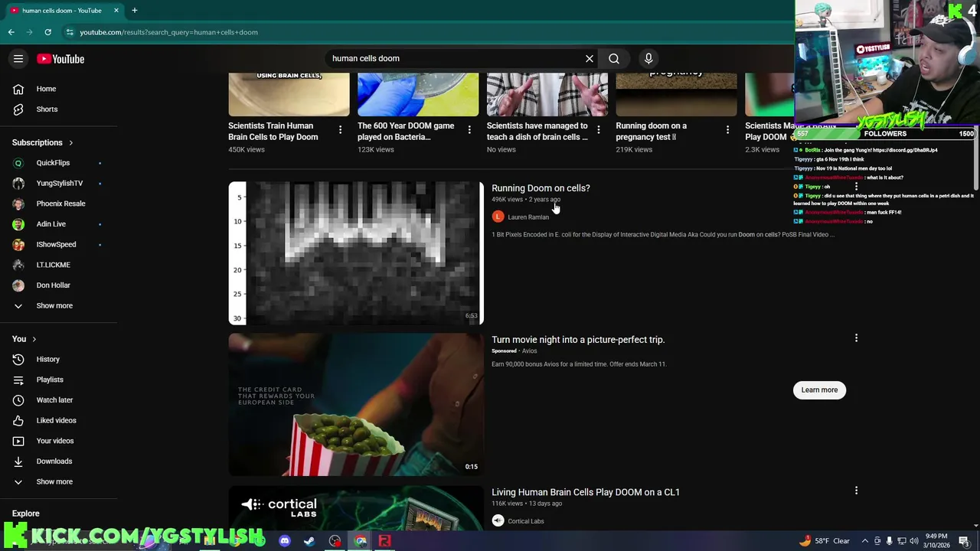The height and width of the screenshot is (551, 980).
Task: Open Running doom on a pregnancy test title
Action: pyautogui.click(x=652, y=131)
